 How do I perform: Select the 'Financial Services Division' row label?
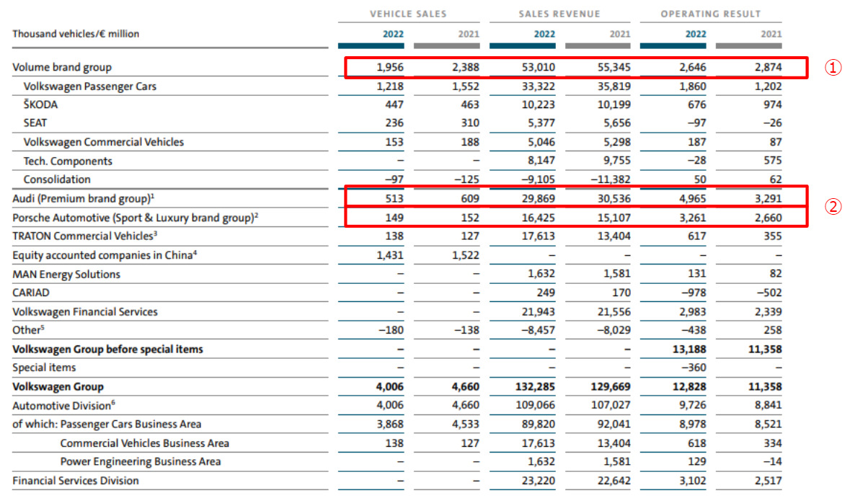[x=76, y=481]
